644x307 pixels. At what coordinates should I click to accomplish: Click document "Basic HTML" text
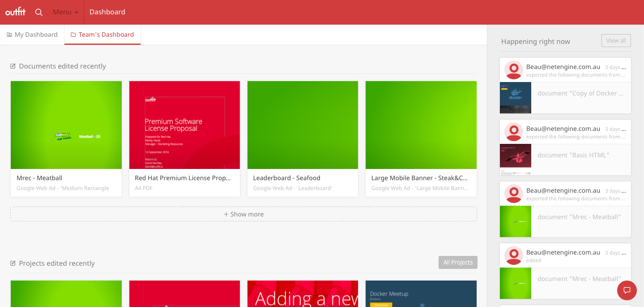click(x=573, y=155)
